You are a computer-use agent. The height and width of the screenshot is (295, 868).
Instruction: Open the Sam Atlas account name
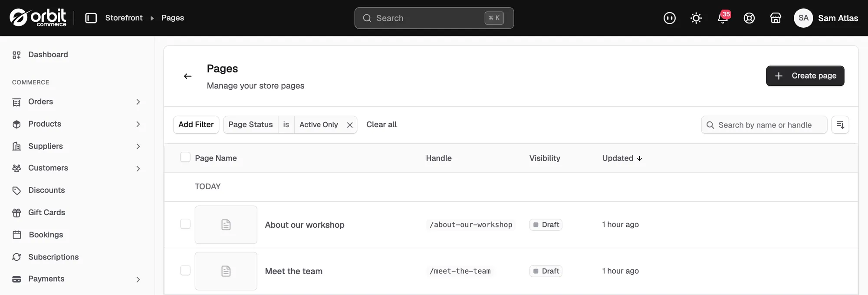click(838, 18)
